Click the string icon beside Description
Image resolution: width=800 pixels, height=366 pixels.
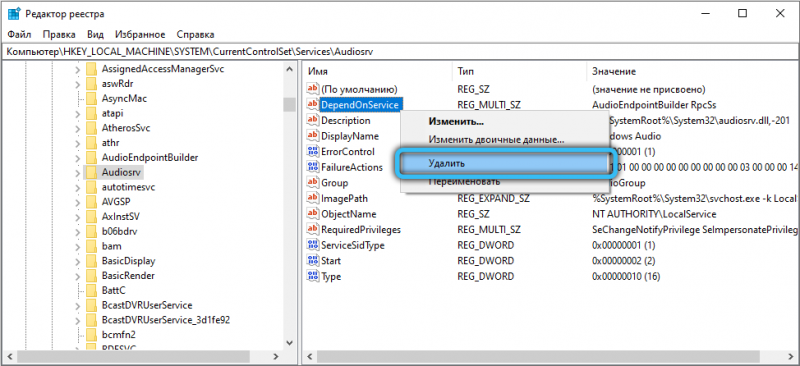pos(312,120)
